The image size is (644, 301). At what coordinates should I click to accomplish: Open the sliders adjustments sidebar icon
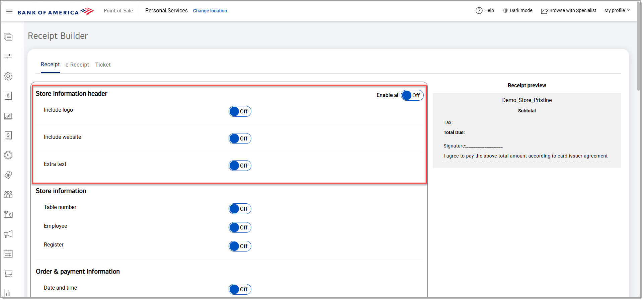(x=8, y=56)
